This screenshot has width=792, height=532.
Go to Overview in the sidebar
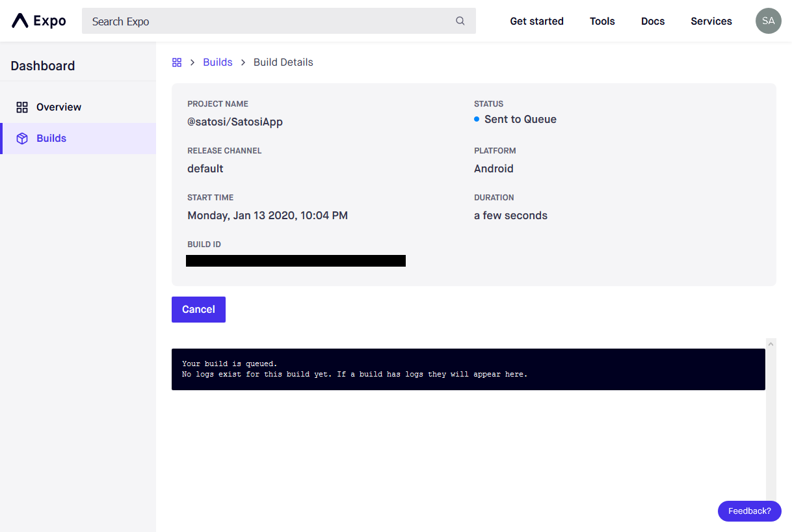click(78, 107)
